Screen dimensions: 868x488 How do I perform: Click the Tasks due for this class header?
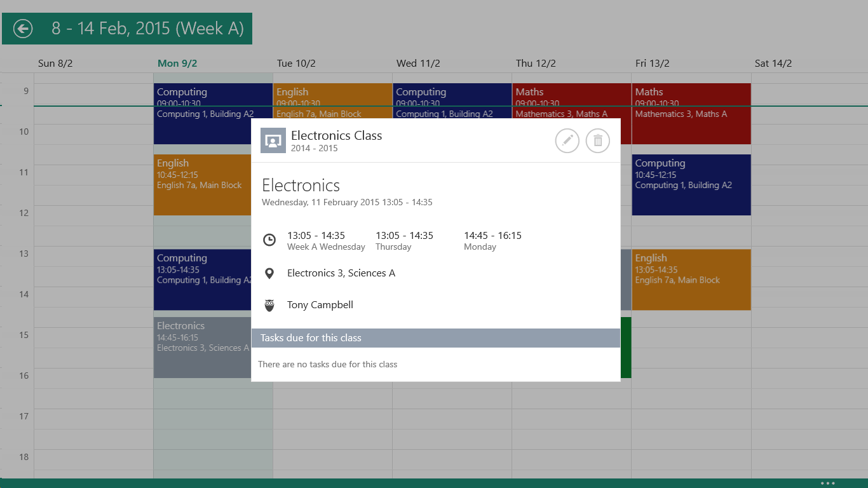point(435,338)
